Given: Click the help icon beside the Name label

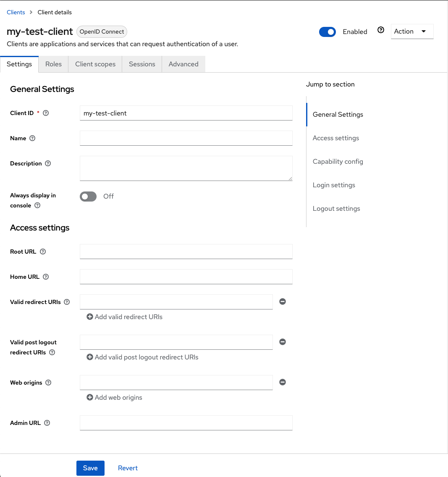Looking at the screenshot, I should [32, 138].
